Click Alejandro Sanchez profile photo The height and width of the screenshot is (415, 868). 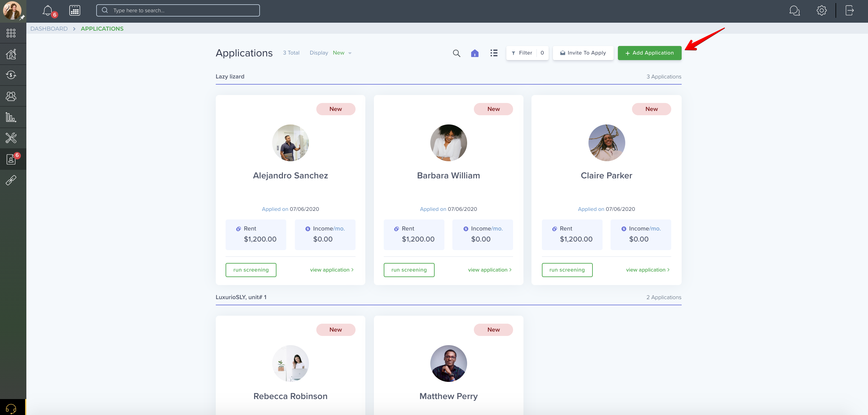(291, 143)
